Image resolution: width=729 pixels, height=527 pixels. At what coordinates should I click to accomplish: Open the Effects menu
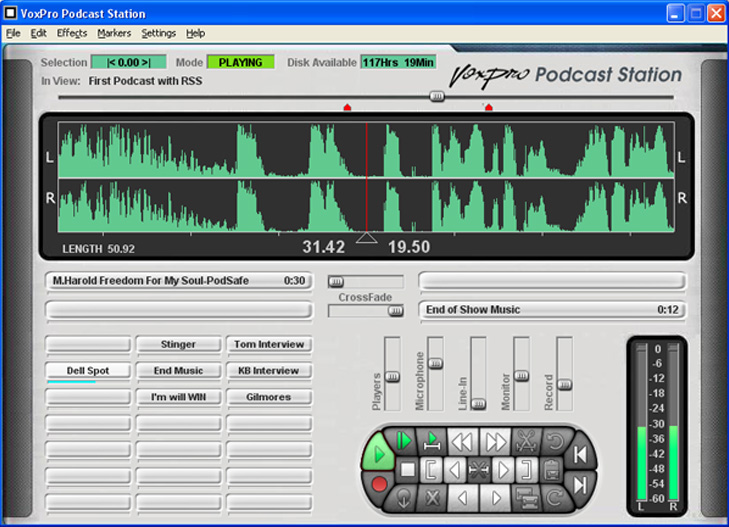coord(72,33)
